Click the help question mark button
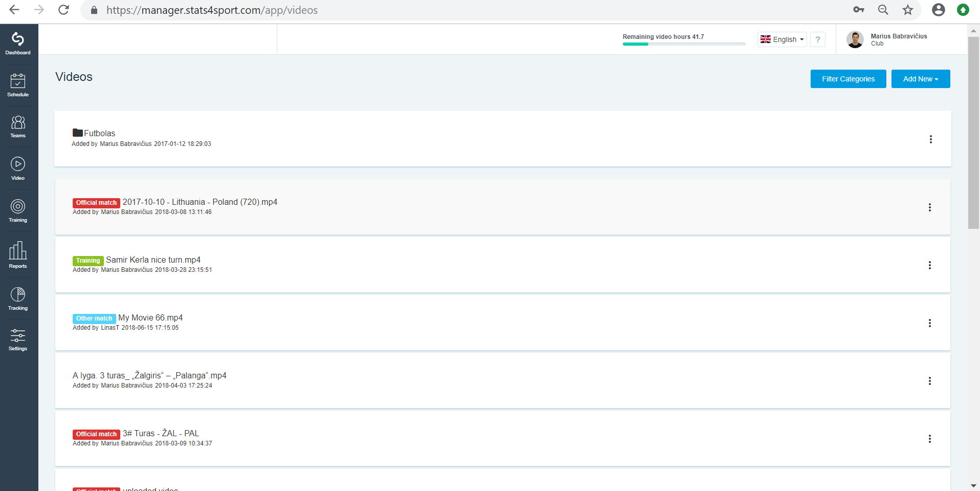 click(818, 39)
